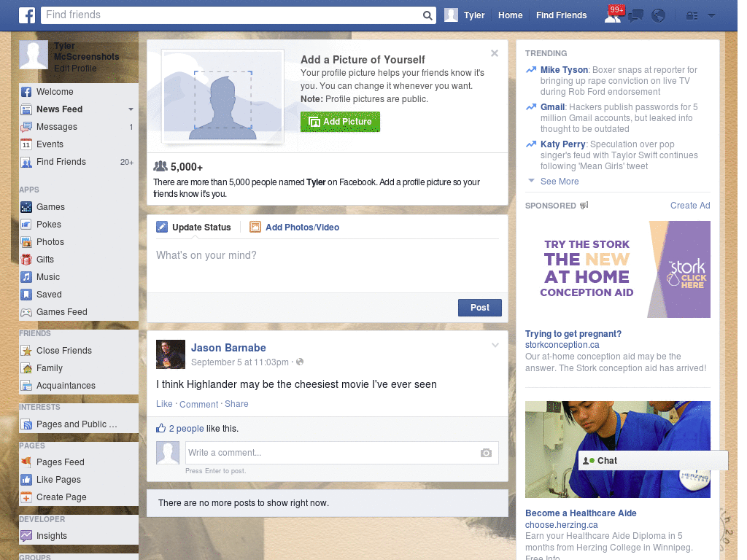Expand See More trending topics
747x560 pixels.
tap(560, 182)
